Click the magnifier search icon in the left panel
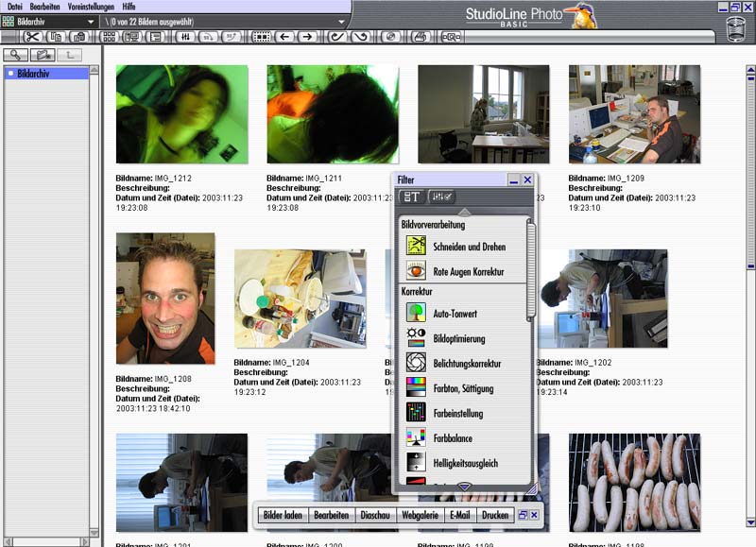The height and width of the screenshot is (547, 756). [x=15, y=55]
